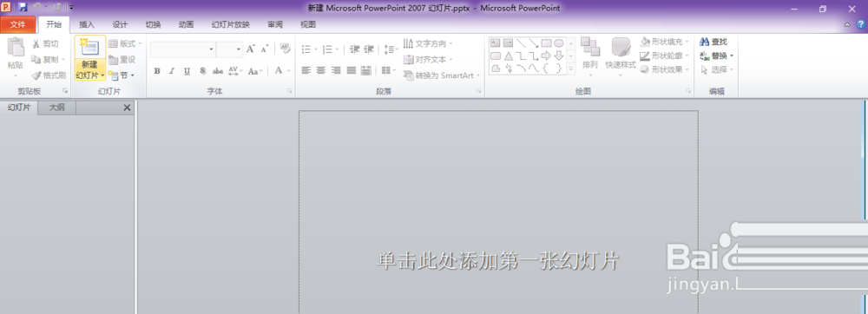
Task: Click placeholder 单击此处添加第一张幻灯片
Action: (x=498, y=261)
